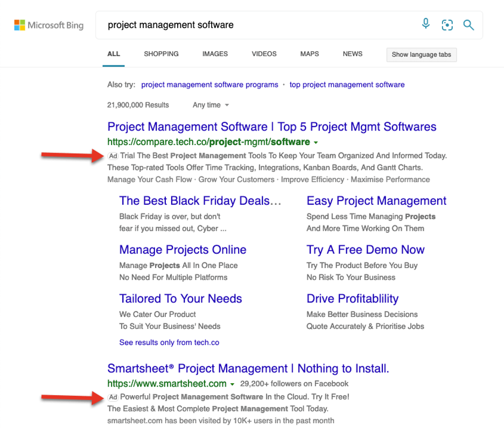The height and width of the screenshot is (428, 504).
Task: Click Ad badge on tech.co result
Action: pos(113,156)
